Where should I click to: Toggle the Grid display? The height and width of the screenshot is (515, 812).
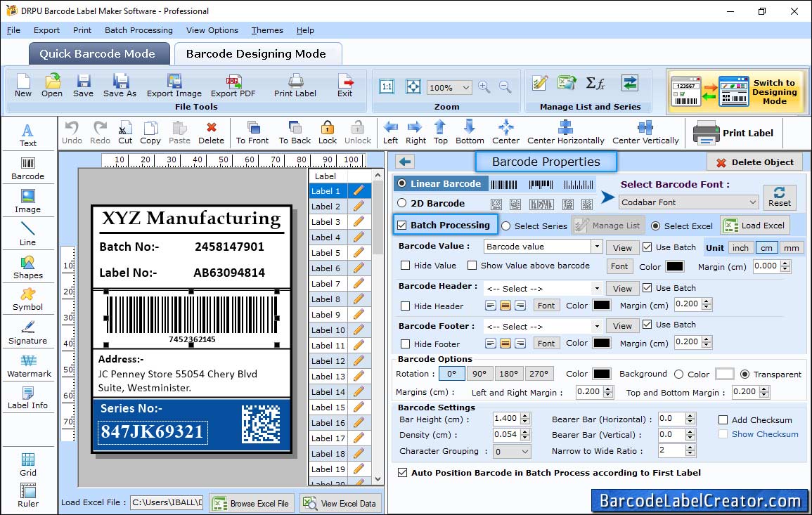click(28, 465)
